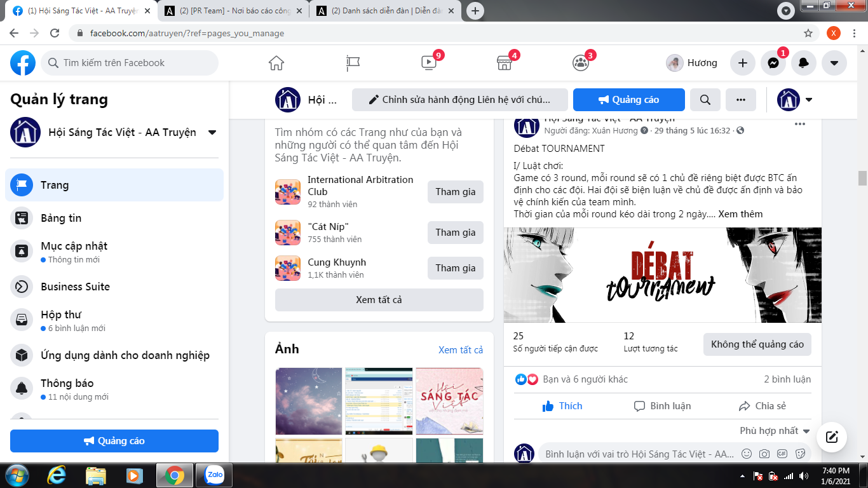The width and height of the screenshot is (868, 488).
Task: Click the Thích like button
Action: (x=562, y=406)
